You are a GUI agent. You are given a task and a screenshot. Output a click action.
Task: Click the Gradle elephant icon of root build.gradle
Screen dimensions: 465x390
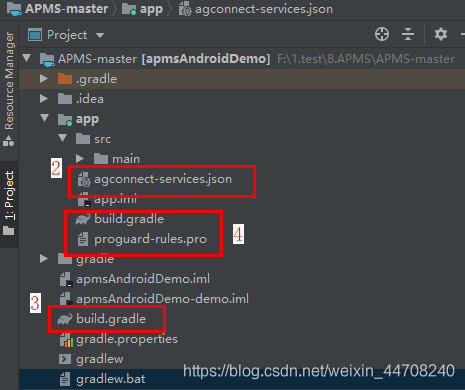65,319
